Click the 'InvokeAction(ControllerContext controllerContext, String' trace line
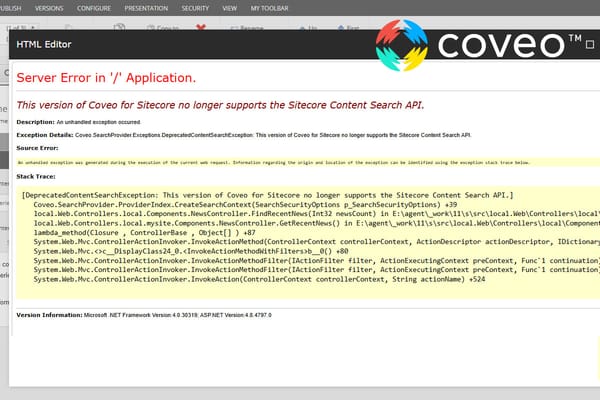Screen dimensions: 600x400 (x=259, y=279)
